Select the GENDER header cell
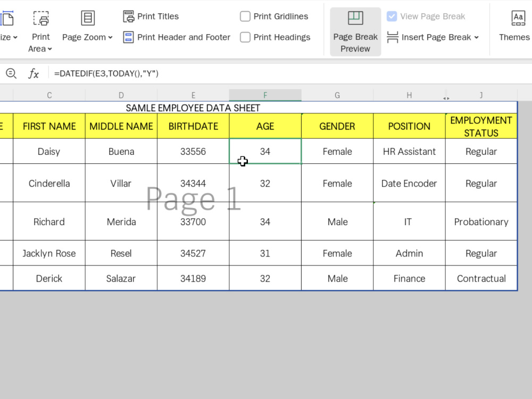 337,126
